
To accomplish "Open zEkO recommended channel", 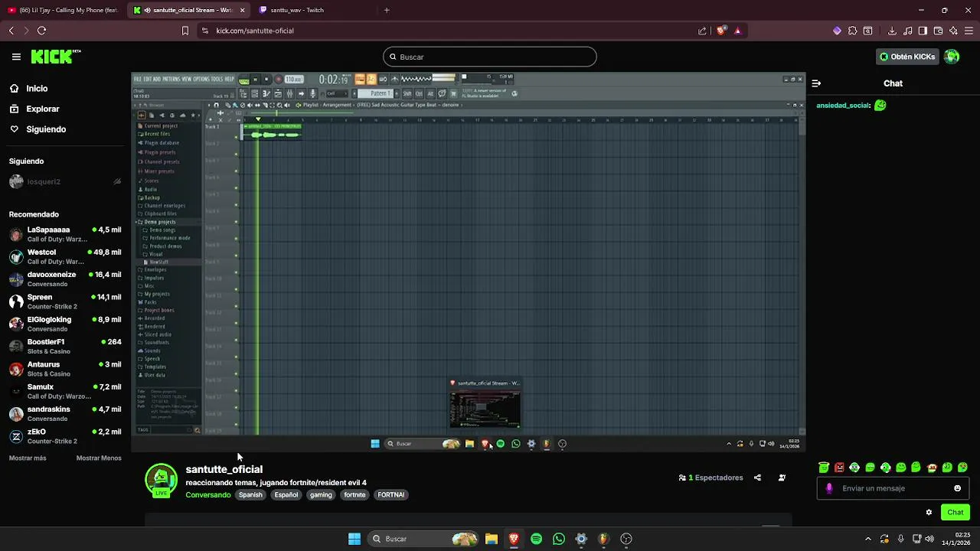I will click(x=65, y=436).
